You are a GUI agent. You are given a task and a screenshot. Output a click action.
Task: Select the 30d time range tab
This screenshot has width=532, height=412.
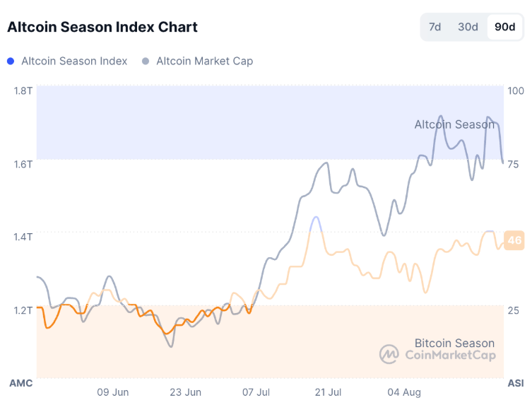click(468, 28)
